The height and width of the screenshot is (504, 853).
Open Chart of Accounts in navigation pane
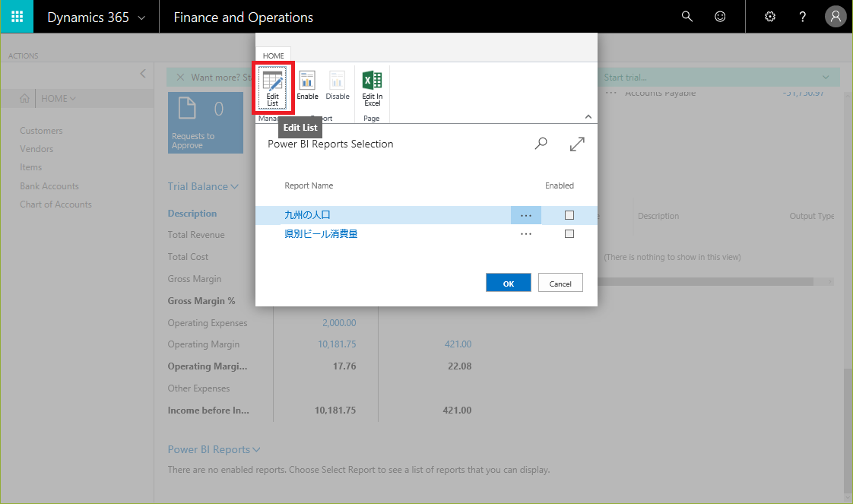56,204
